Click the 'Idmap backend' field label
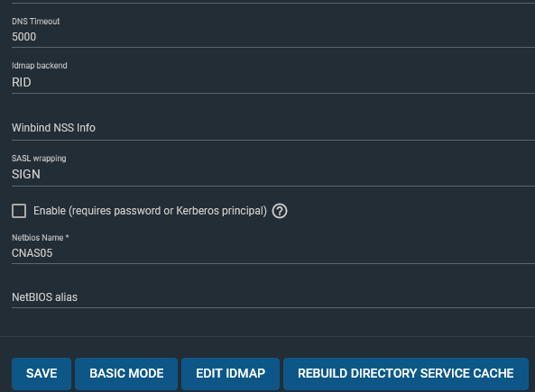 tap(40, 66)
